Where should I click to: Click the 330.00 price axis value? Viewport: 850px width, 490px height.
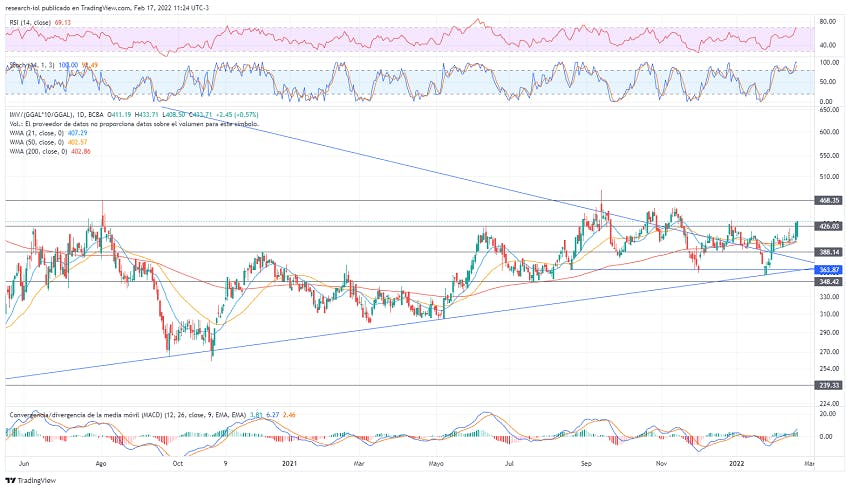click(x=829, y=297)
